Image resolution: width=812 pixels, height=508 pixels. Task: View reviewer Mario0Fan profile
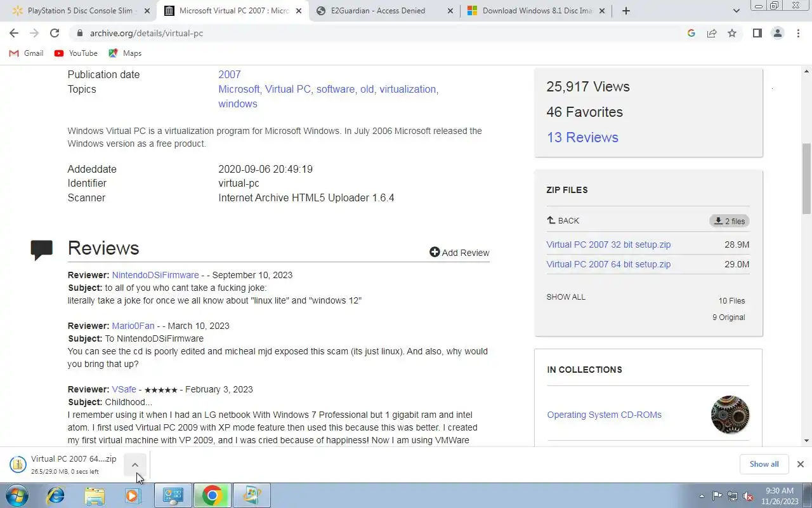[x=133, y=326]
